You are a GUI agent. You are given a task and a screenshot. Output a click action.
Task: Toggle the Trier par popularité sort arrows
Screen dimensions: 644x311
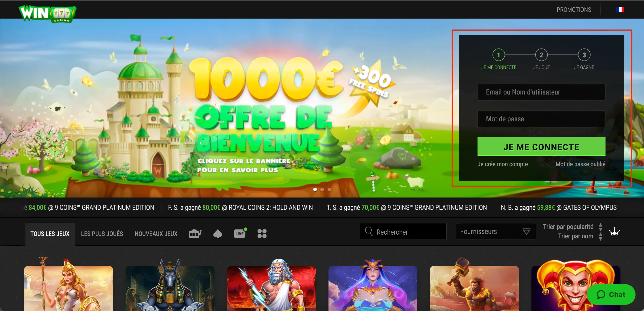601,227
